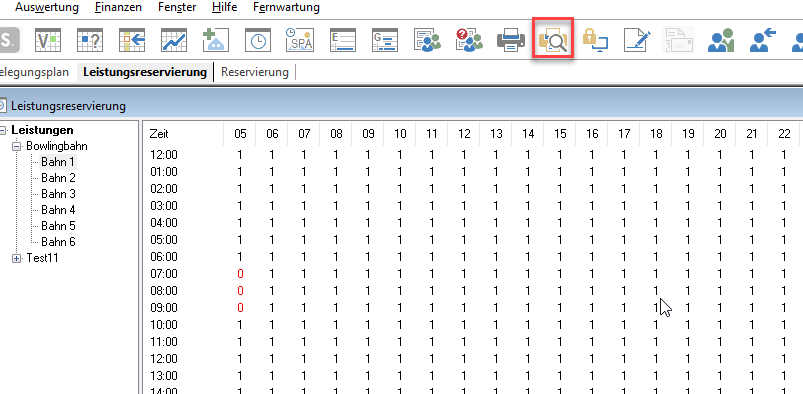Screen dimensions: 803x394
Task: Click the list icon labeled E
Action: coord(342,40)
